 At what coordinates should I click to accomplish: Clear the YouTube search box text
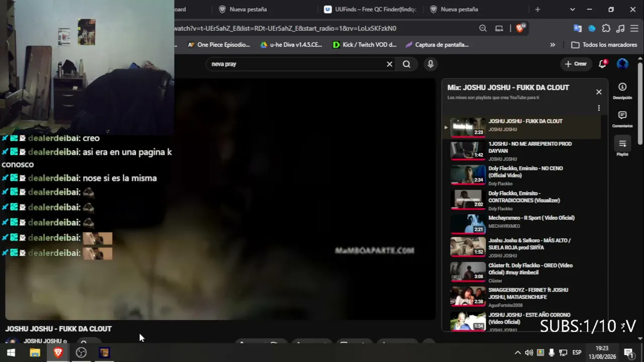(389, 64)
